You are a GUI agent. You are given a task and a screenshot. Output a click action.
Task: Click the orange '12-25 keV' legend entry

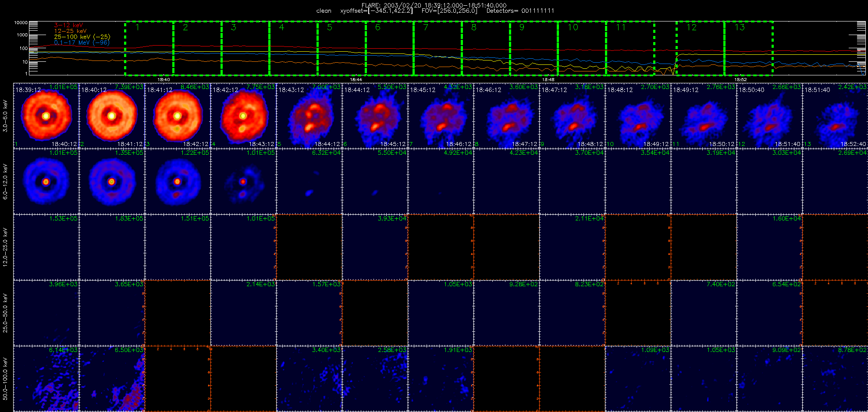(x=70, y=31)
